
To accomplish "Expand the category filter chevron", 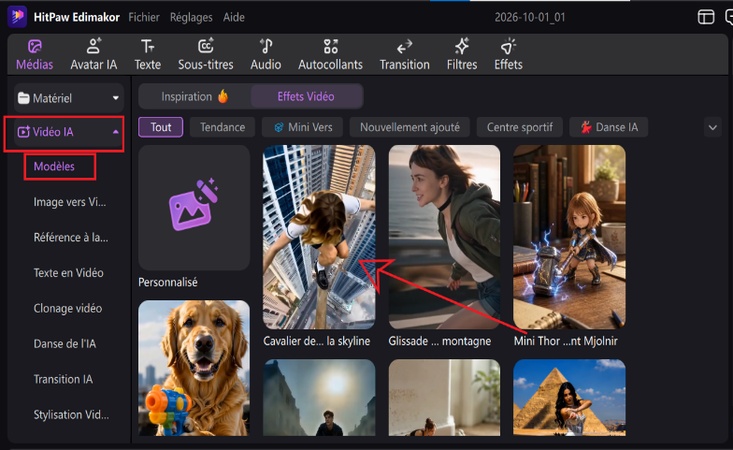I will click(712, 128).
